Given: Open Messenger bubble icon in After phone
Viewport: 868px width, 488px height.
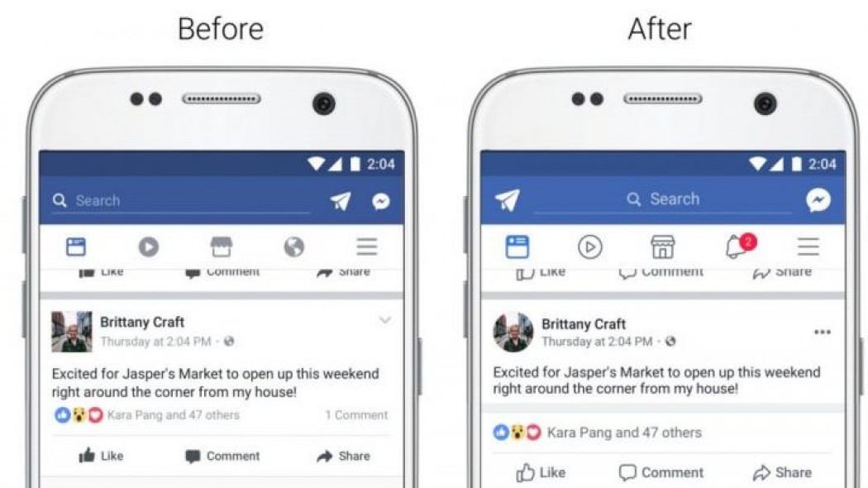Looking at the screenshot, I should tap(818, 200).
